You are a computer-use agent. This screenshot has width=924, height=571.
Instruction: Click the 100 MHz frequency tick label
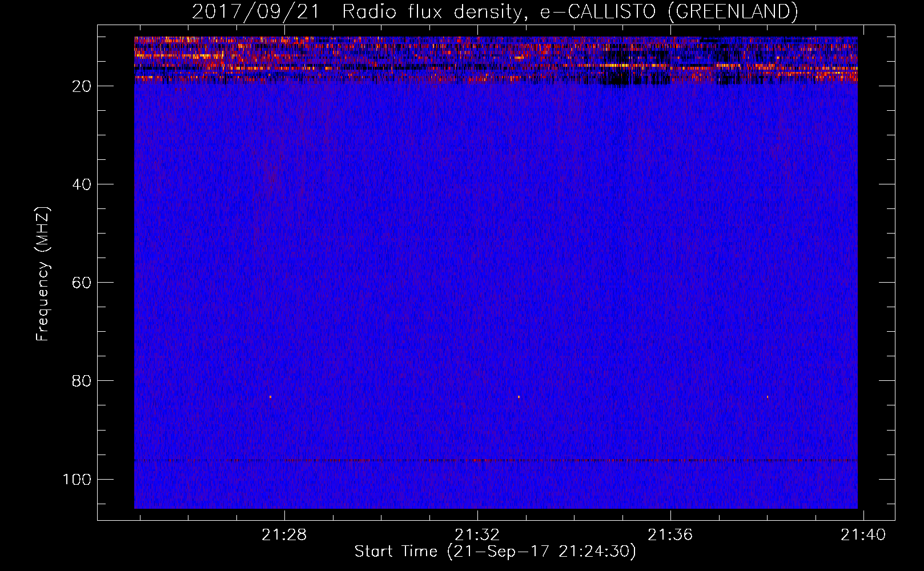point(77,479)
